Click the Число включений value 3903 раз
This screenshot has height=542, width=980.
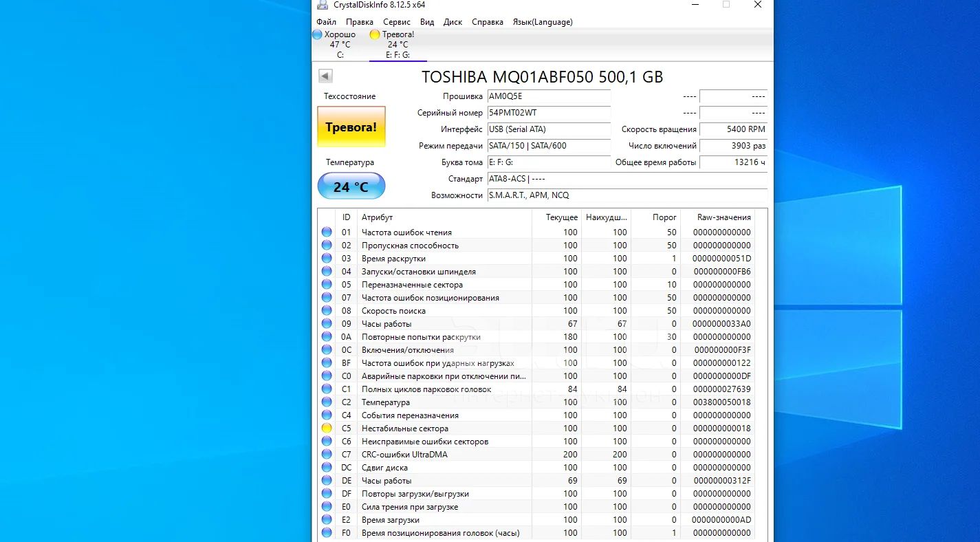733,146
